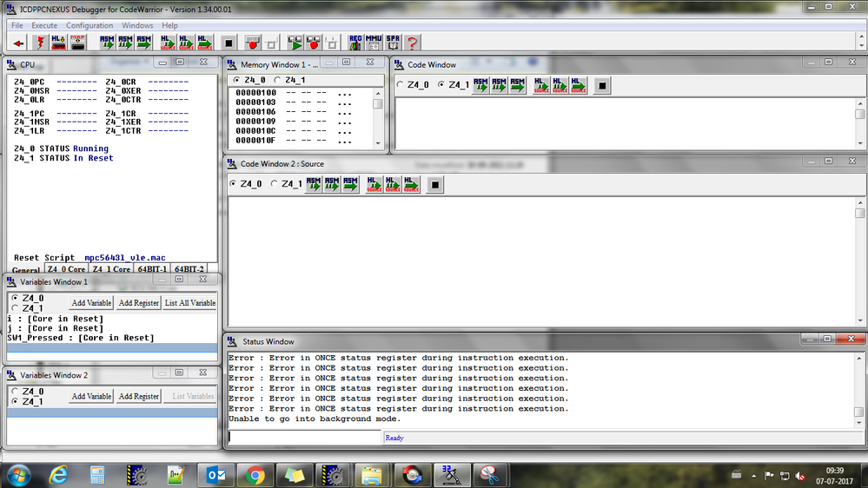Click the black stop square in main toolbar
868x488 pixels.
[x=228, y=43]
